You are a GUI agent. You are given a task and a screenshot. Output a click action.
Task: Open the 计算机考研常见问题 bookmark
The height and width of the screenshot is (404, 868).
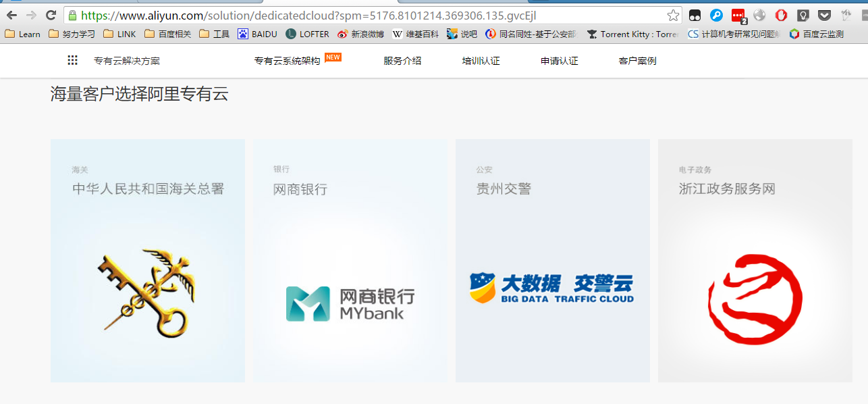pyautogui.click(x=734, y=34)
